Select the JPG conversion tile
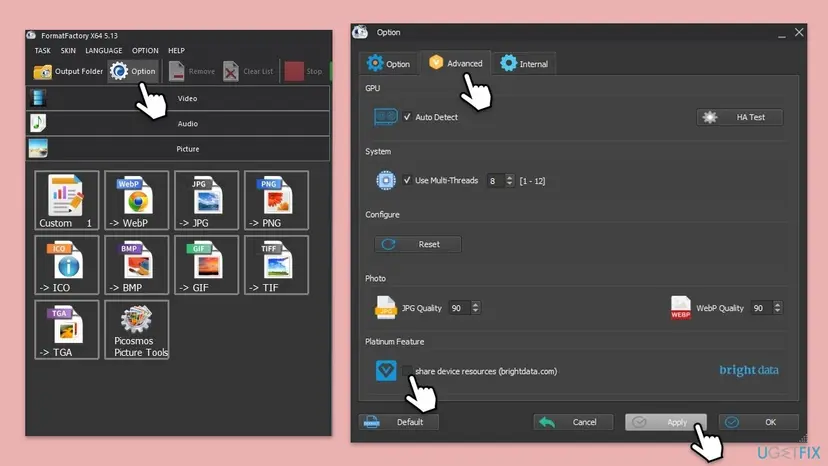 (206, 200)
